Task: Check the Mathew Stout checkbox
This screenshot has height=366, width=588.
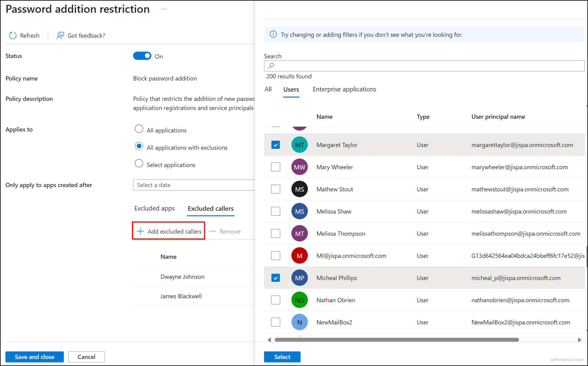Action: click(276, 189)
